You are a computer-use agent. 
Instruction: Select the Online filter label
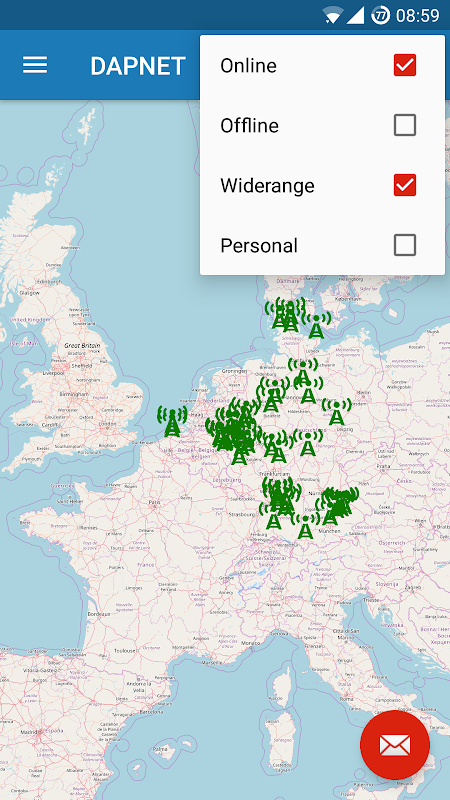248,65
